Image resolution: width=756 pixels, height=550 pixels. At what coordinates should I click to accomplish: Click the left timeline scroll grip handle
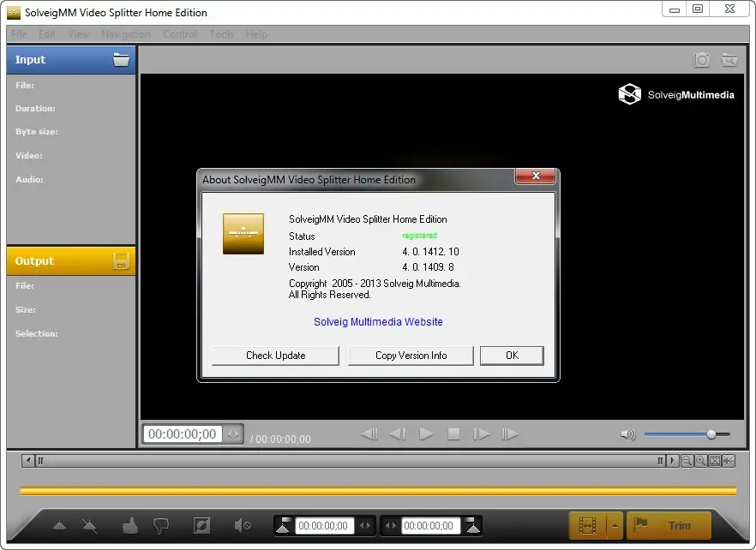point(40,461)
